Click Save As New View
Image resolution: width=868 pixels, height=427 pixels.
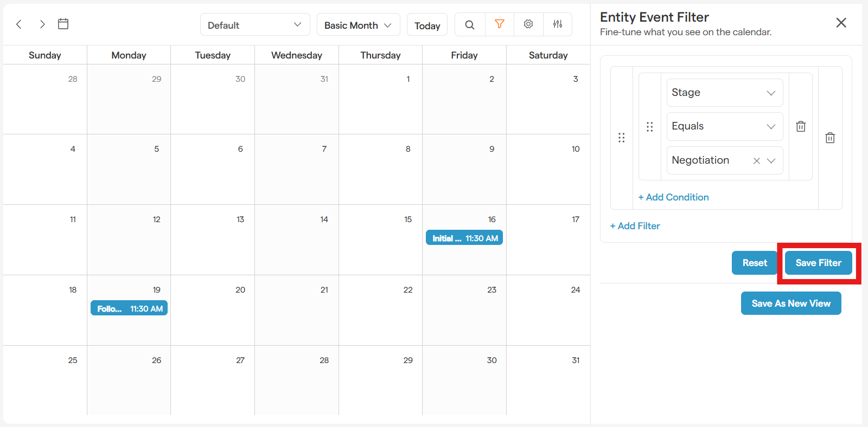click(791, 303)
